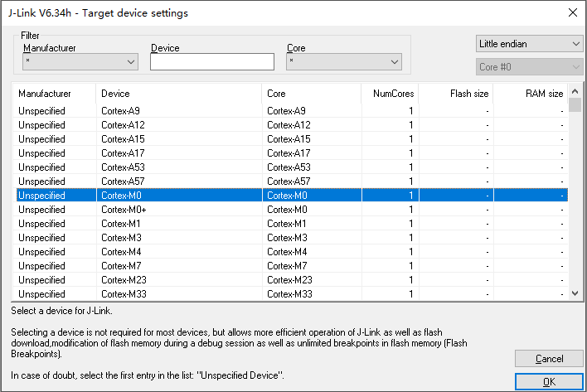The image size is (587, 392).
Task: Sort by RAM size column header
Action: pos(531,94)
